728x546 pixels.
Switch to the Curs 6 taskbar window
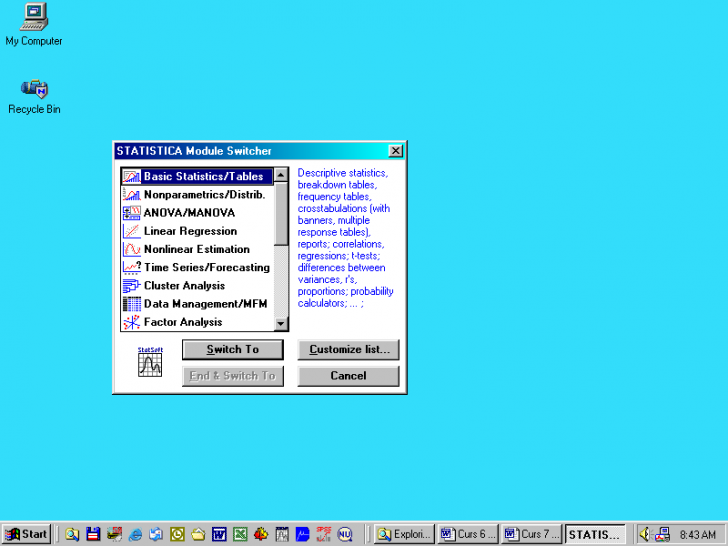[467, 534]
